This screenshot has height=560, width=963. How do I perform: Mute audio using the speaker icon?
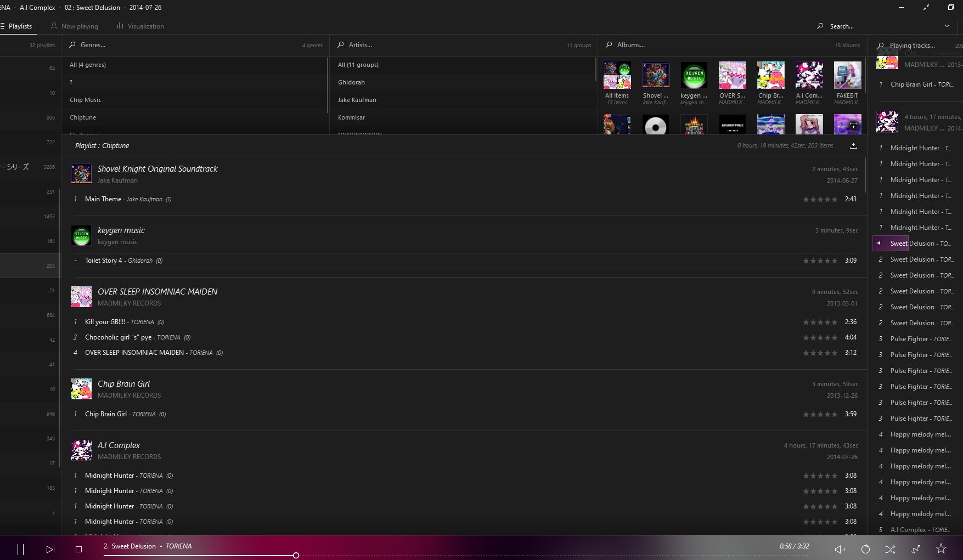[x=840, y=549]
